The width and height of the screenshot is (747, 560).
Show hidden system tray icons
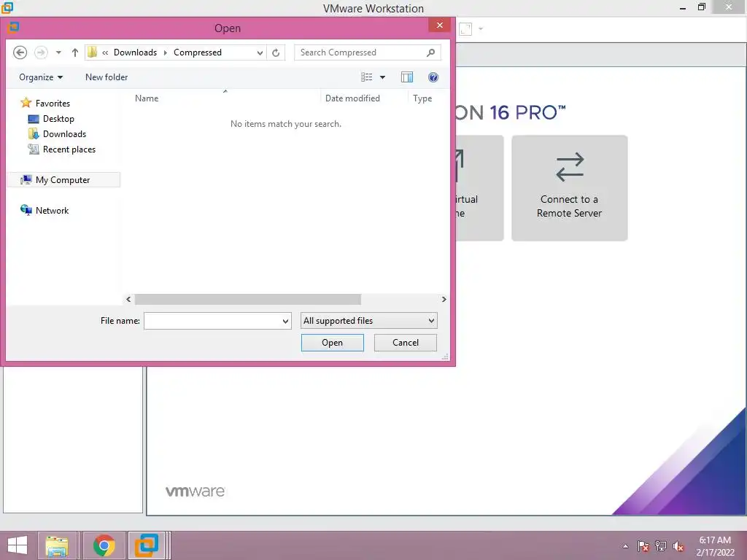(625, 546)
